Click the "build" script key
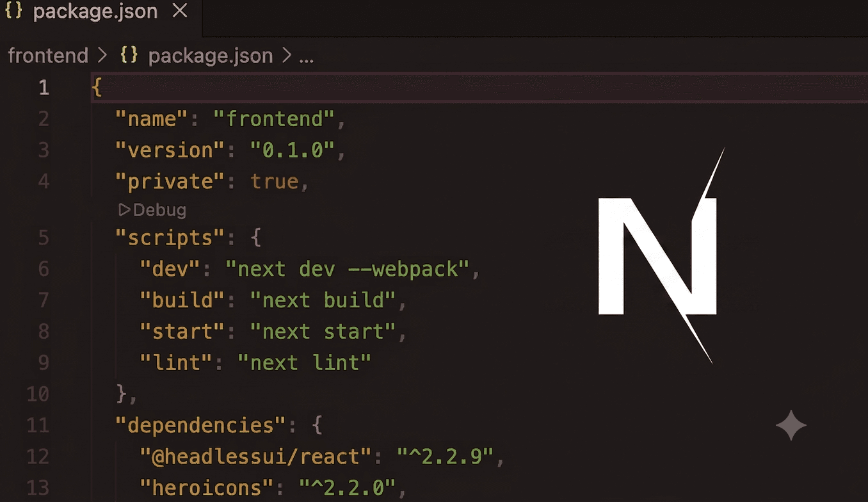The height and width of the screenshot is (502, 868). point(183,300)
